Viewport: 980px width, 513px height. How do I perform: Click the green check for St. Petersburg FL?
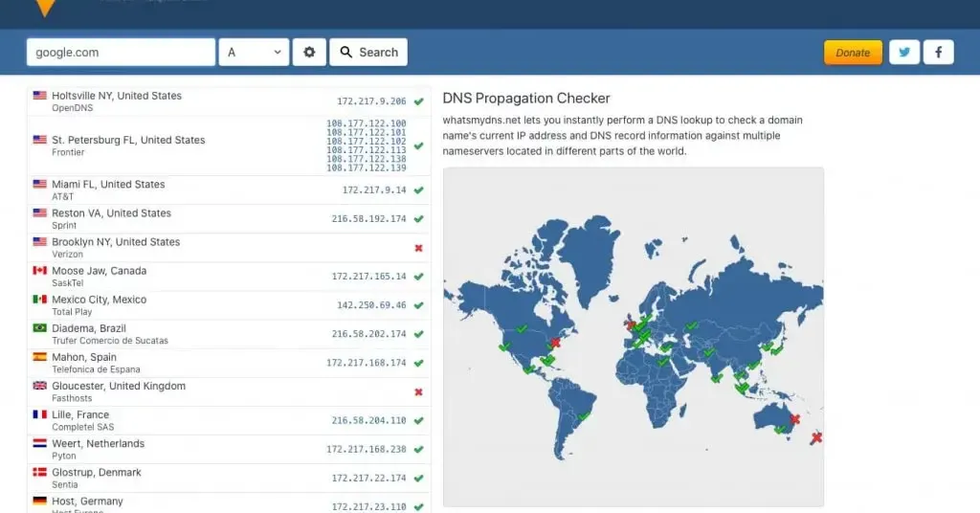419,145
